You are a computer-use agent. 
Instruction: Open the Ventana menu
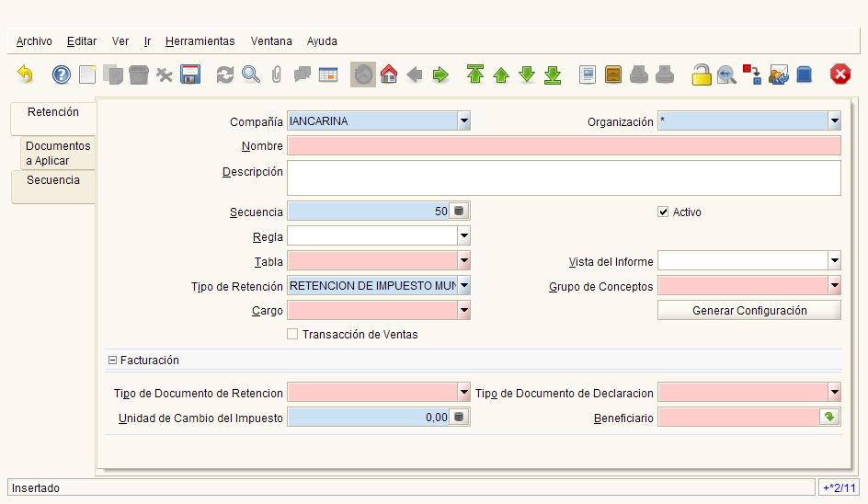pos(271,41)
